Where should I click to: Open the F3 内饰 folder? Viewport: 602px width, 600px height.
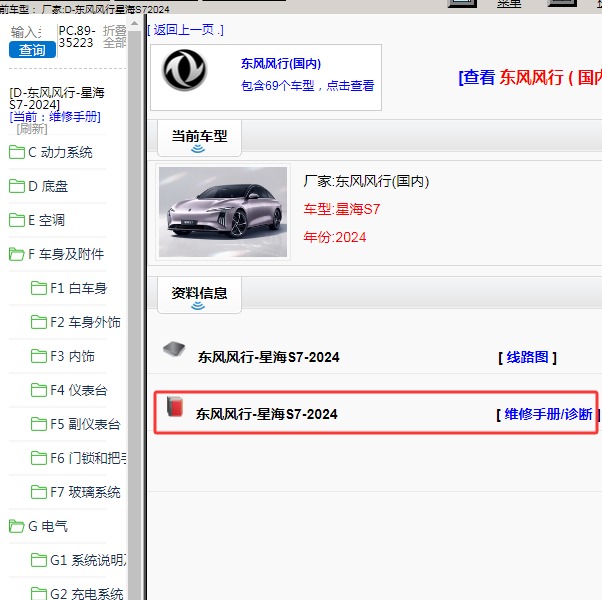63,356
